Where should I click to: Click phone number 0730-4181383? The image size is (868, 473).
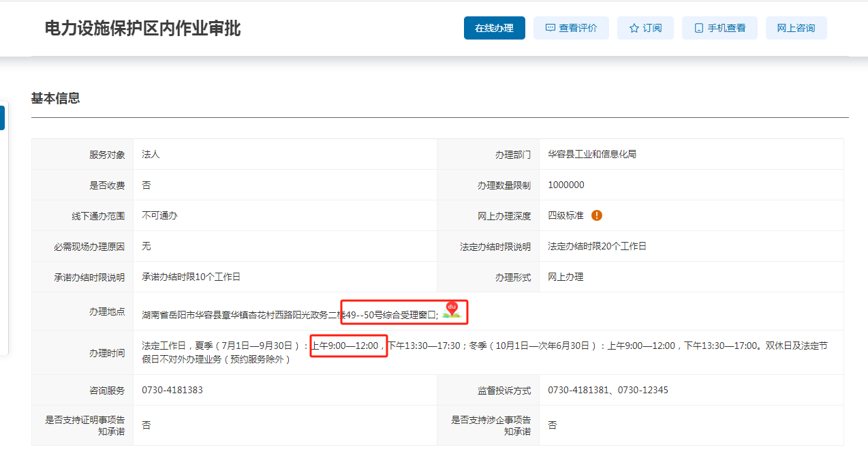point(172,390)
